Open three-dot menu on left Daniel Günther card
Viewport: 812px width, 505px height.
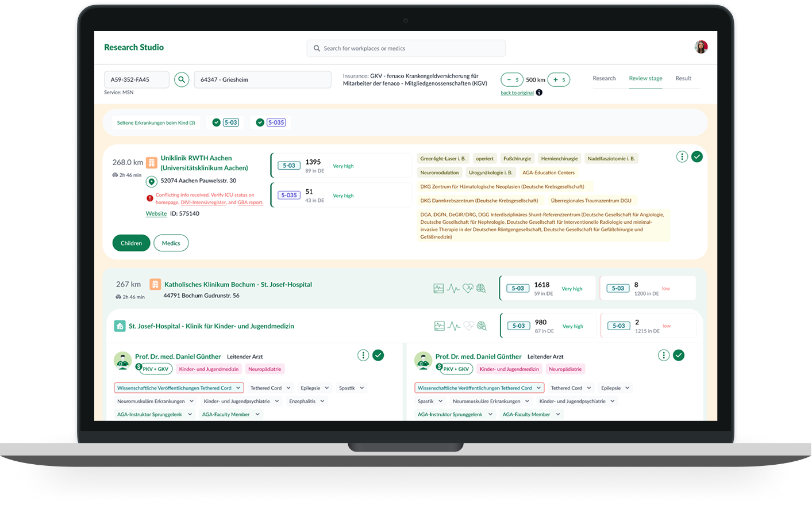tap(363, 355)
